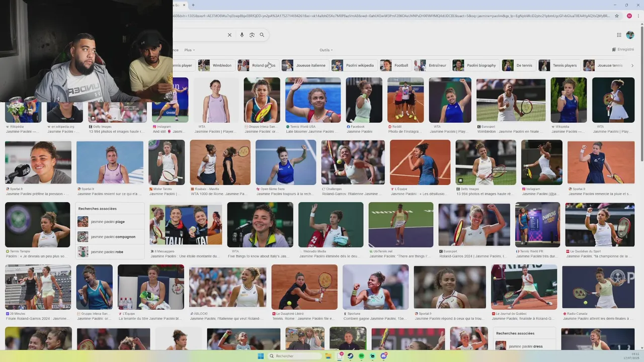Open related search jasmine paolini compagnon
The width and height of the screenshot is (644, 362).
[110, 237]
